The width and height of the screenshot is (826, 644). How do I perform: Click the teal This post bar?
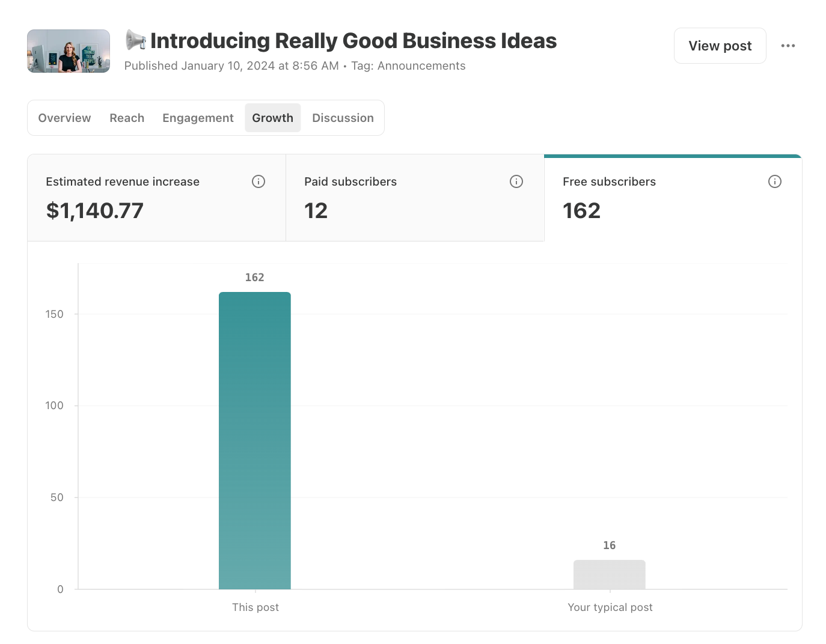click(255, 440)
